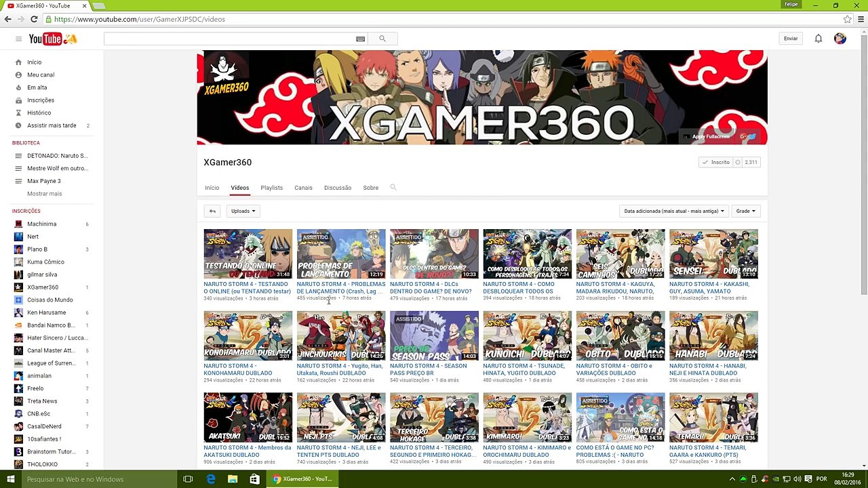The image size is (868, 488).
Task: Click the THOLOKKO channel icon
Action: [19, 464]
